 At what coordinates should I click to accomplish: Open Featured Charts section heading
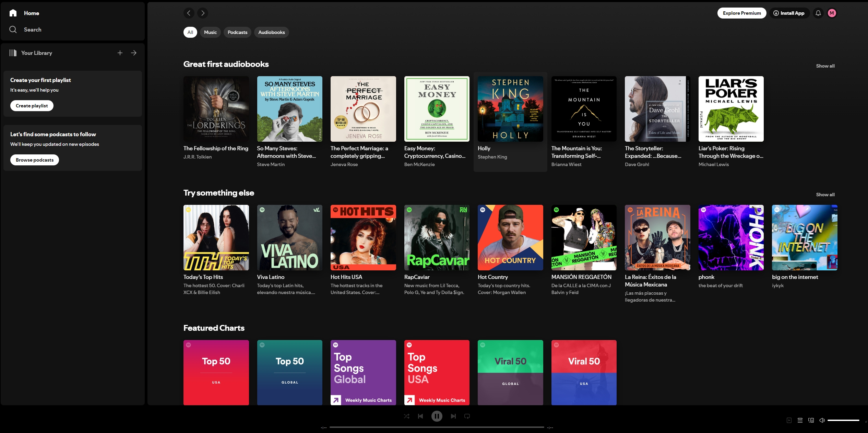click(214, 328)
